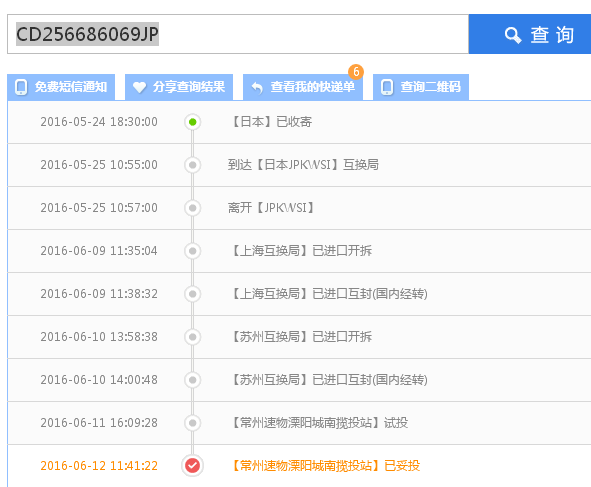This screenshot has height=487, width=591.
Task: Click the phone icon beside 免费短信通知
Action: point(21,87)
